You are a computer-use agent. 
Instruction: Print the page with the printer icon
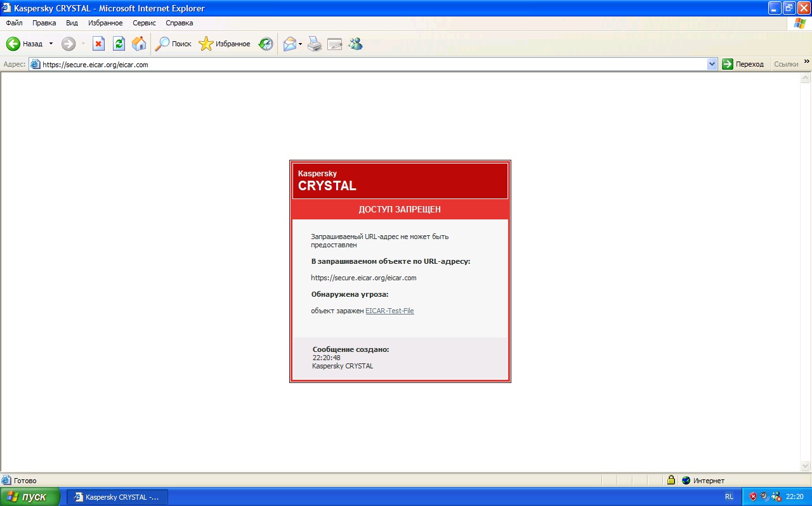click(315, 44)
